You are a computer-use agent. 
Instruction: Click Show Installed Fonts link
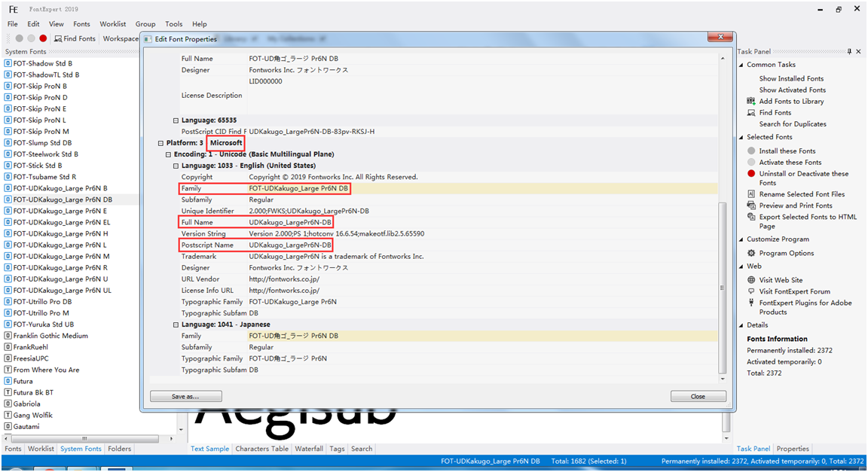[791, 78]
